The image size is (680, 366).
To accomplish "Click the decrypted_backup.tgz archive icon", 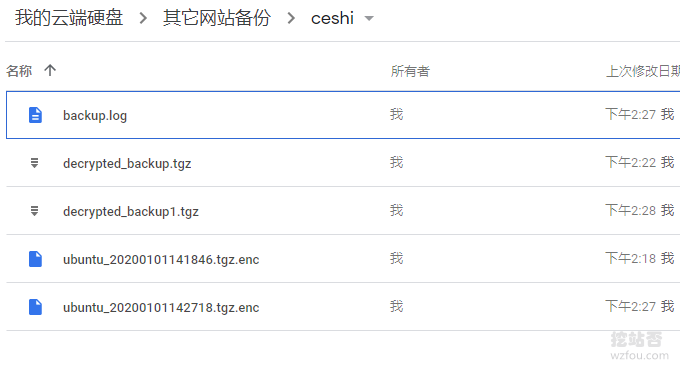I will click(35, 163).
